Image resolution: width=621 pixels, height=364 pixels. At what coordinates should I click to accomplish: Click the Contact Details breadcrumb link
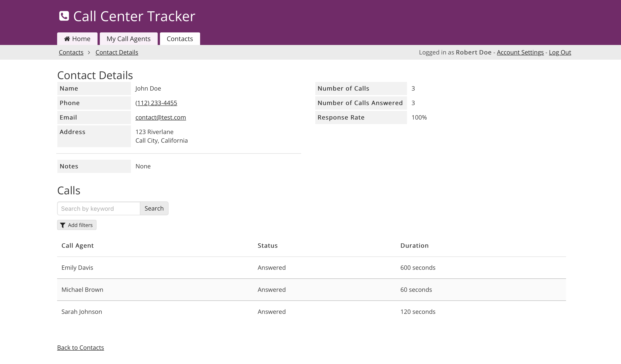pos(117,53)
